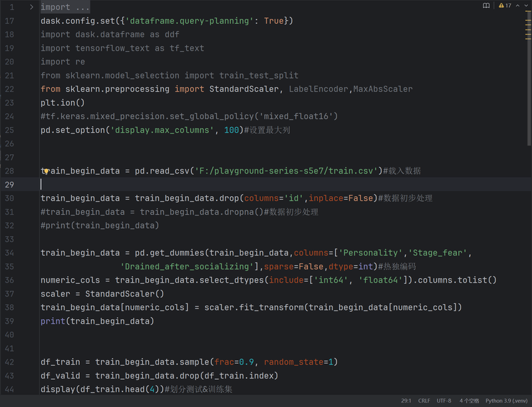Viewport: 532px width, 407px height.
Task: Place cursor on StandardScaler in line 22
Action: coord(243,89)
